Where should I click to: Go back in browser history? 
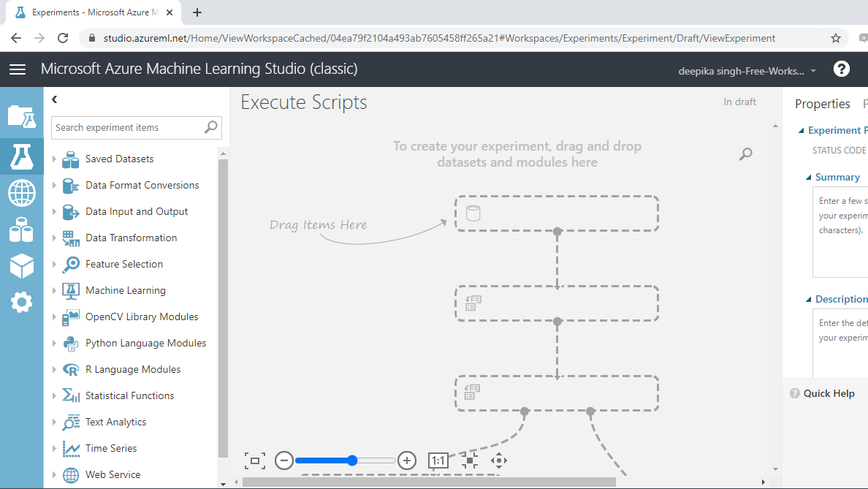tap(16, 38)
